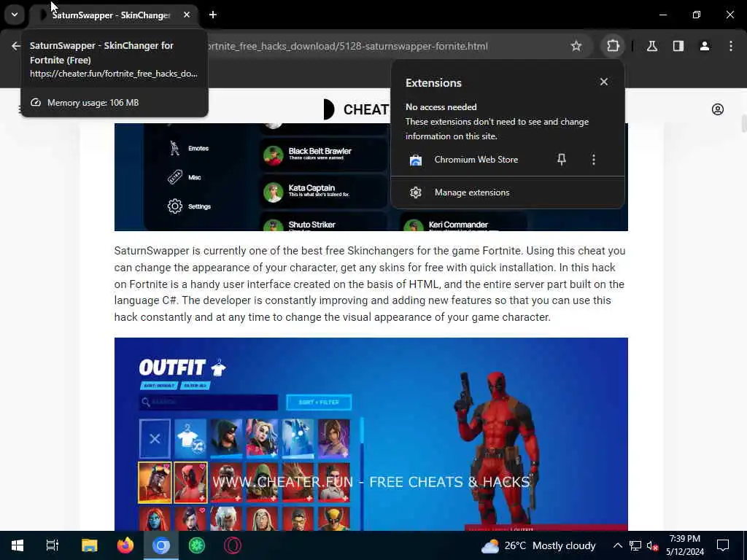Click the Manage extensions gear icon
747x560 pixels.
coord(416,192)
